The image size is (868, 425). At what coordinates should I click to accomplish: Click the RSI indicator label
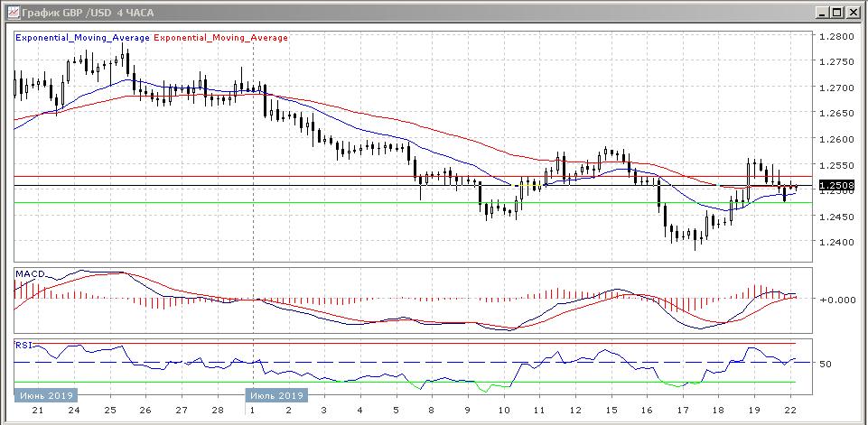coord(23,344)
